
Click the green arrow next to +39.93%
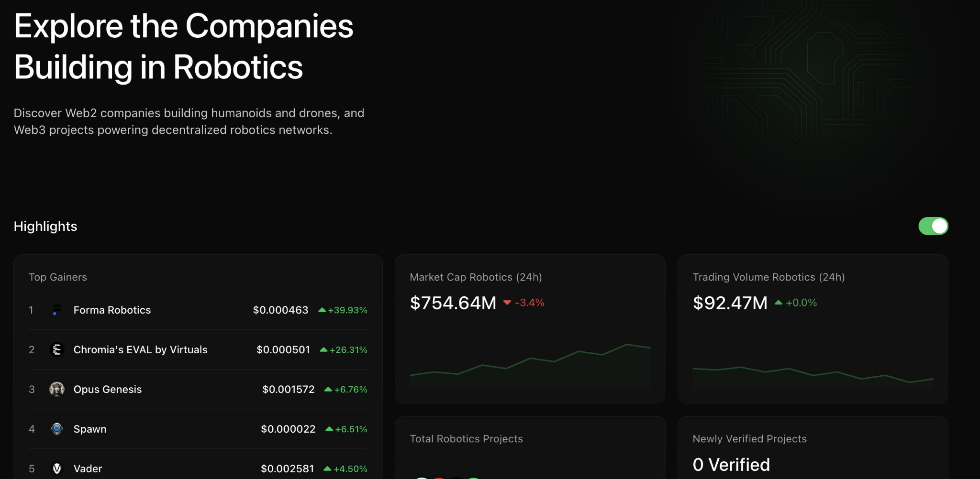pyautogui.click(x=322, y=310)
